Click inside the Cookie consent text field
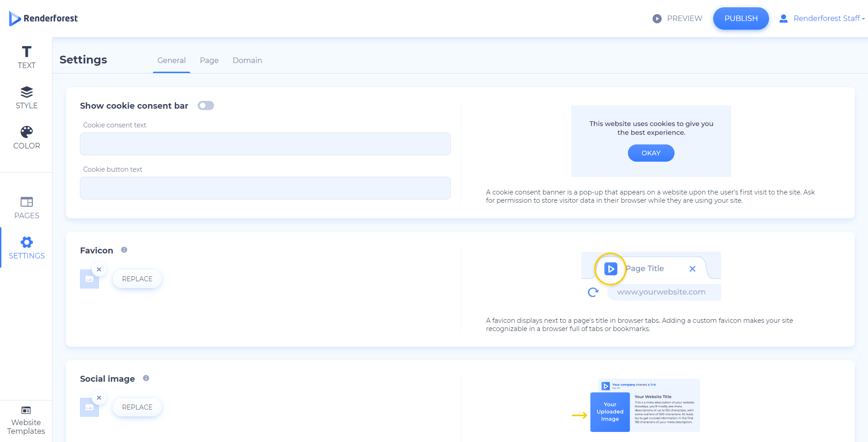The height and width of the screenshot is (442, 868). 265,143
